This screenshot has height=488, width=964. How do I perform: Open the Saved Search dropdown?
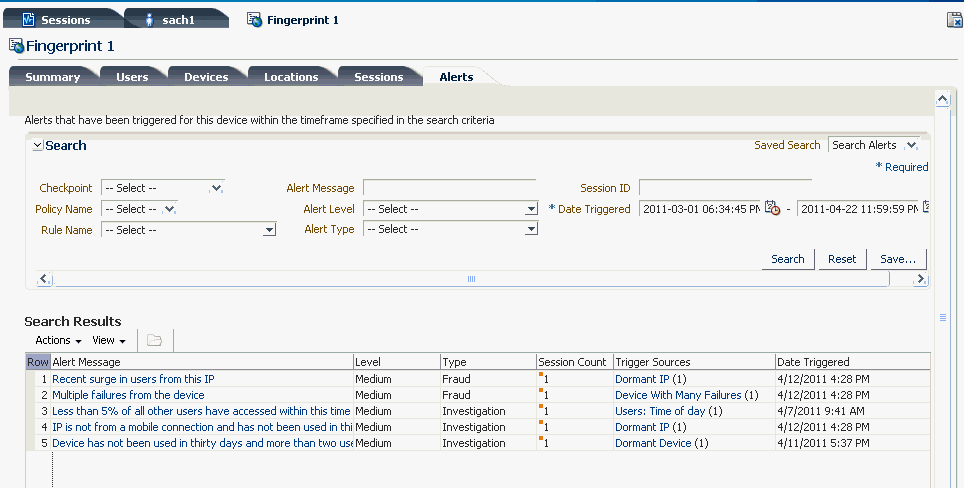[912, 145]
